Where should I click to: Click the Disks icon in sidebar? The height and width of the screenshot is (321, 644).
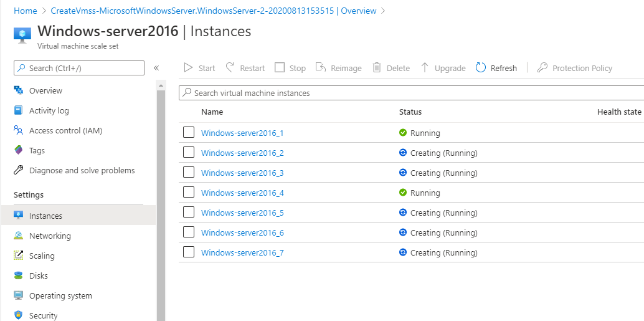pyautogui.click(x=19, y=275)
